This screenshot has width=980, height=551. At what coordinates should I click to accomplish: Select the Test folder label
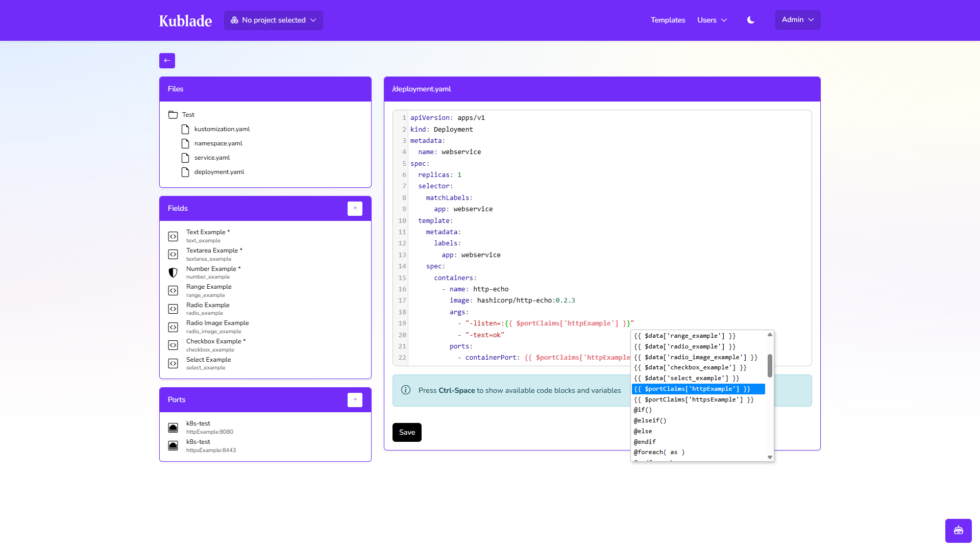[x=188, y=115]
